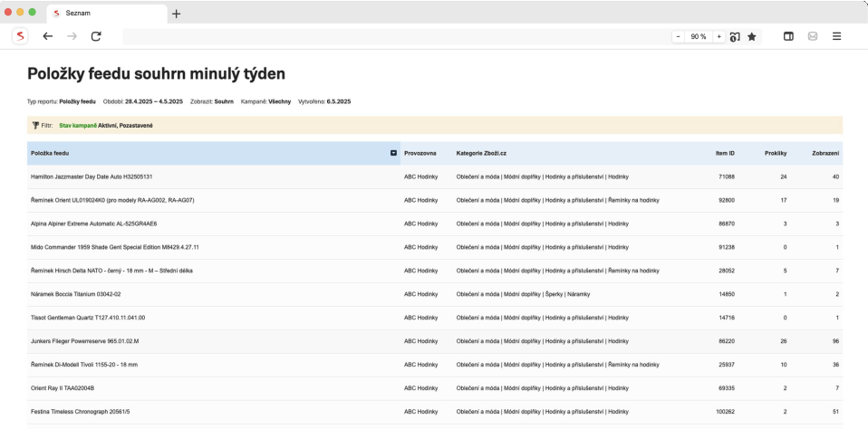
Task: Click Prokliky value 24 for Hamilton
Action: click(x=784, y=176)
